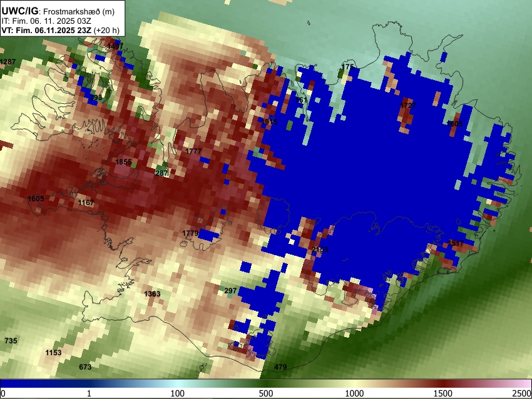This screenshot has width=532, height=399.
Task: Click the 1777 value label
Action: [x=193, y=151]
